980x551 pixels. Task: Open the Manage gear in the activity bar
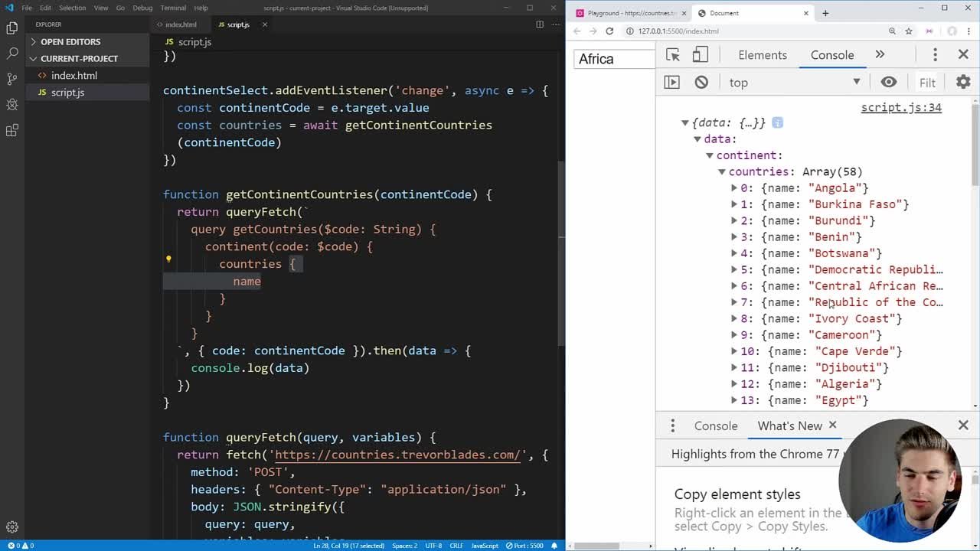pos(11,527)
